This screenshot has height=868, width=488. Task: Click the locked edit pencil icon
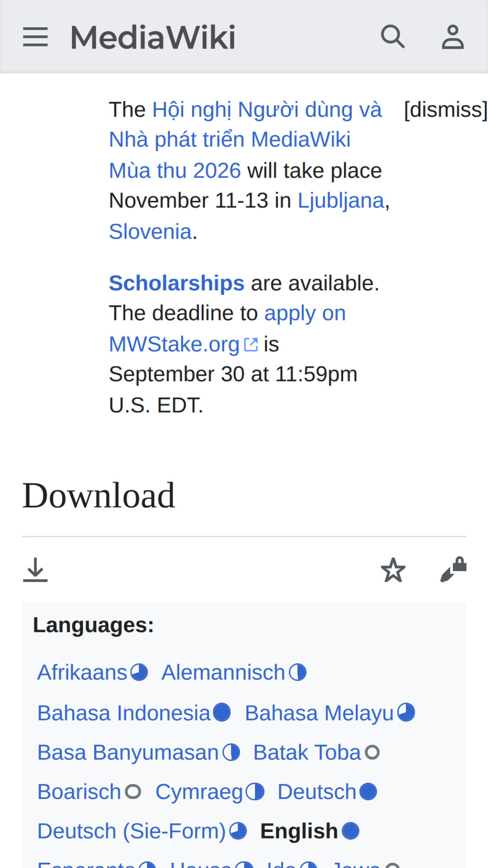[453, 569]
